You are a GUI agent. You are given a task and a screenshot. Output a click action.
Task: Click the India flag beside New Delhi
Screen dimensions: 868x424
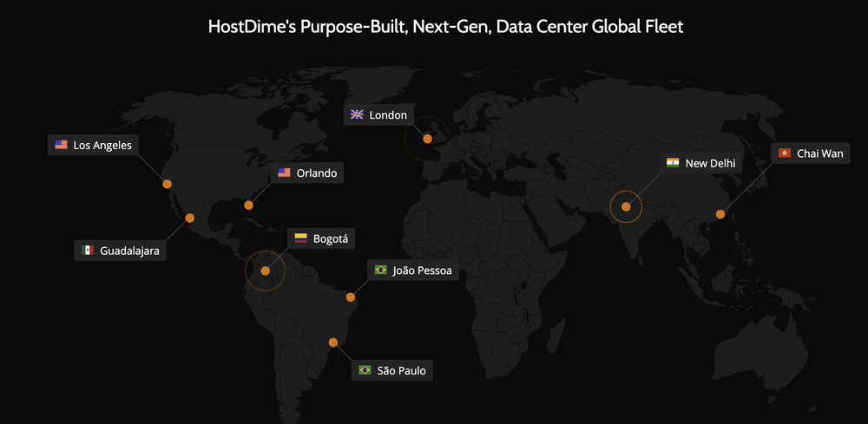(673, 162)
